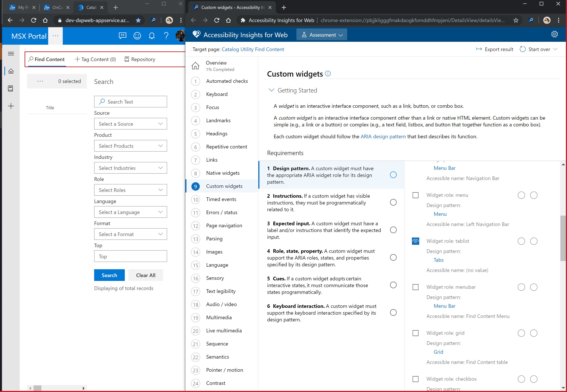Screen dimensions: 567x392
Task: Open the ARIA design pattern link
Action: [x=383, y=137]
